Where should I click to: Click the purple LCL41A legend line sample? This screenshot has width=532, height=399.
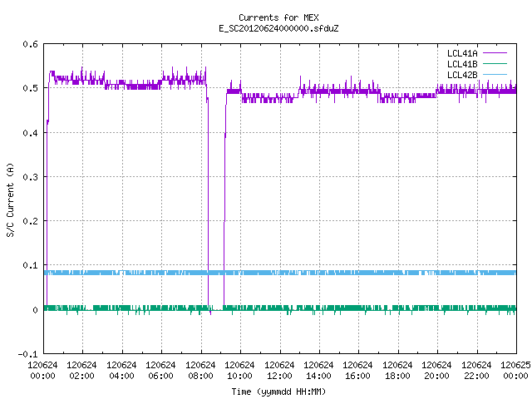[495, 53]
